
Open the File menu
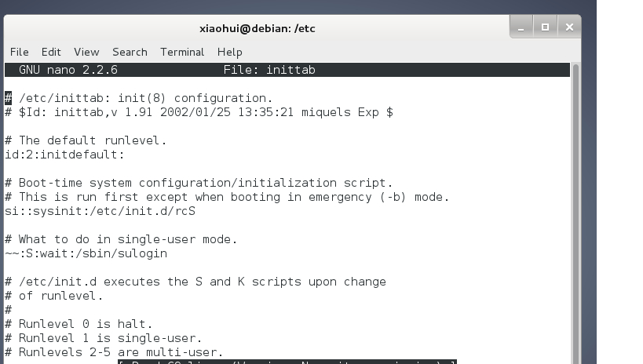[x=19, y=52]
